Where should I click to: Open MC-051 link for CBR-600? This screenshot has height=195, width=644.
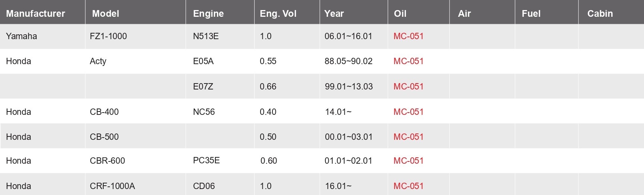tap(408, 161)
